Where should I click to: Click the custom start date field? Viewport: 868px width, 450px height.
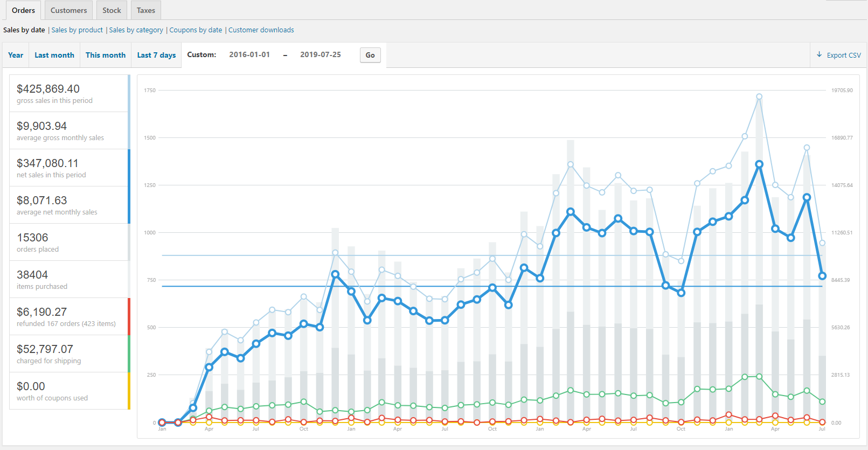[x=249, y=54]
